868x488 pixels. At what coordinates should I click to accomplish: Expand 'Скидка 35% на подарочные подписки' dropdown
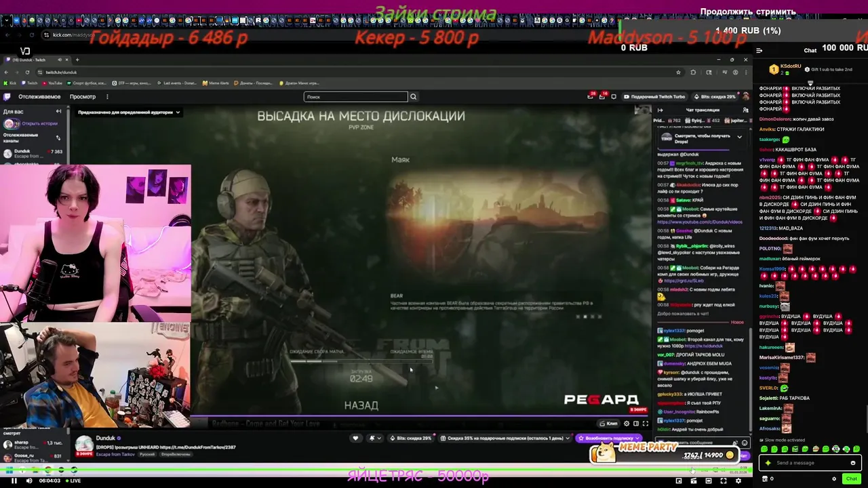pyautogui.click(x=505, y=439)
